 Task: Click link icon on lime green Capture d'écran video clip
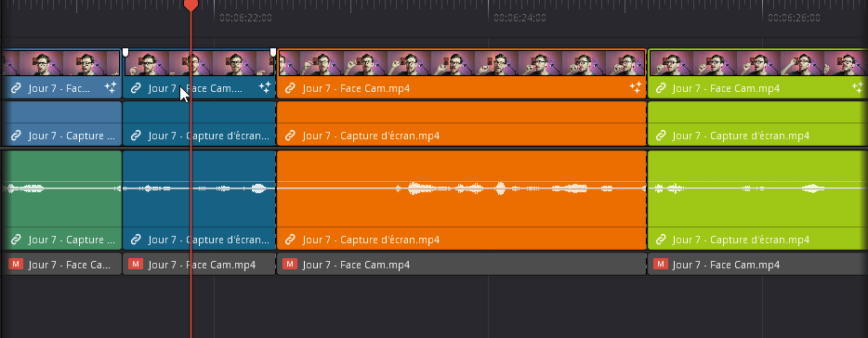(x=660, y=136)
